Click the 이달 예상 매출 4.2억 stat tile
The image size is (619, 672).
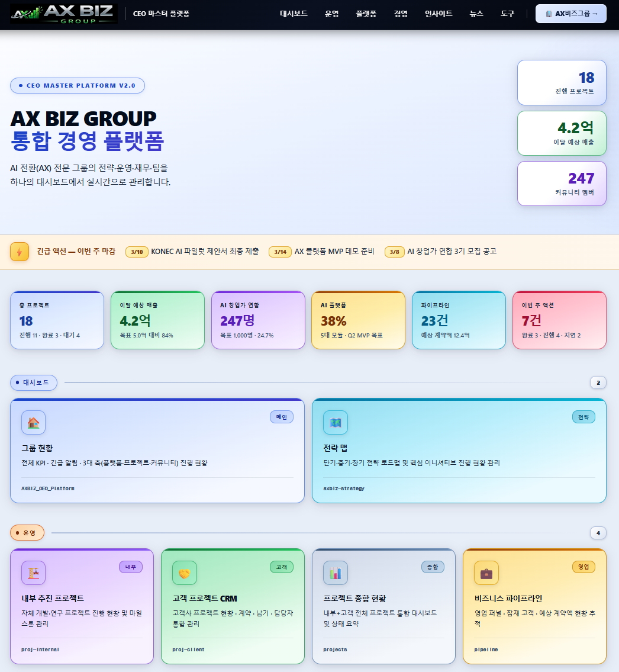(x=157, y=320)
